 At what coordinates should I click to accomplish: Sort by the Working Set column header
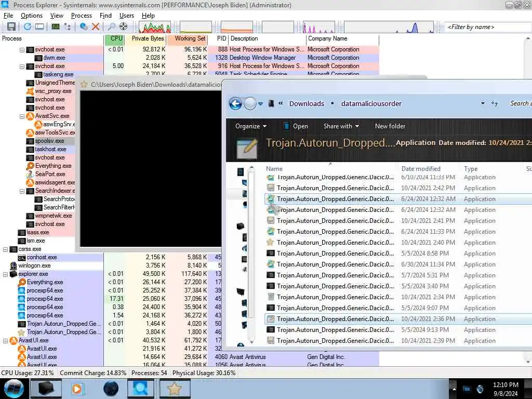pyautogui.click(x=187, y=38)
